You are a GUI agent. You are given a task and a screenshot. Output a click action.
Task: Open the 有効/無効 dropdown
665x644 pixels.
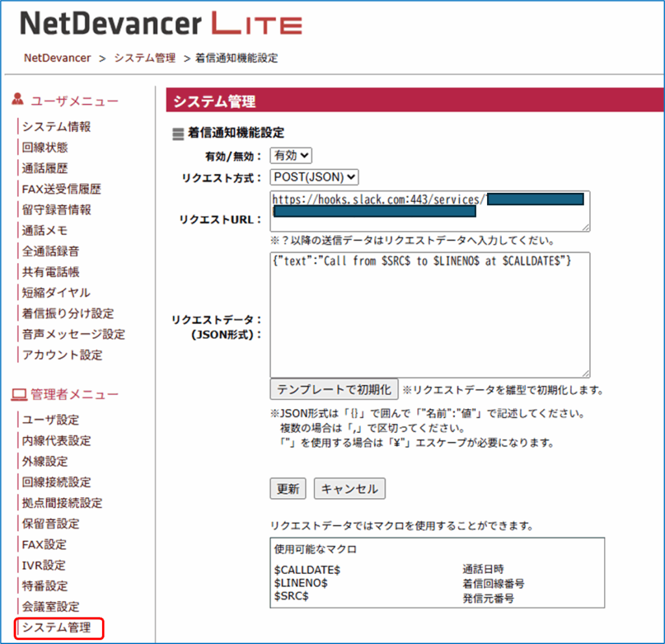[291, 156]
